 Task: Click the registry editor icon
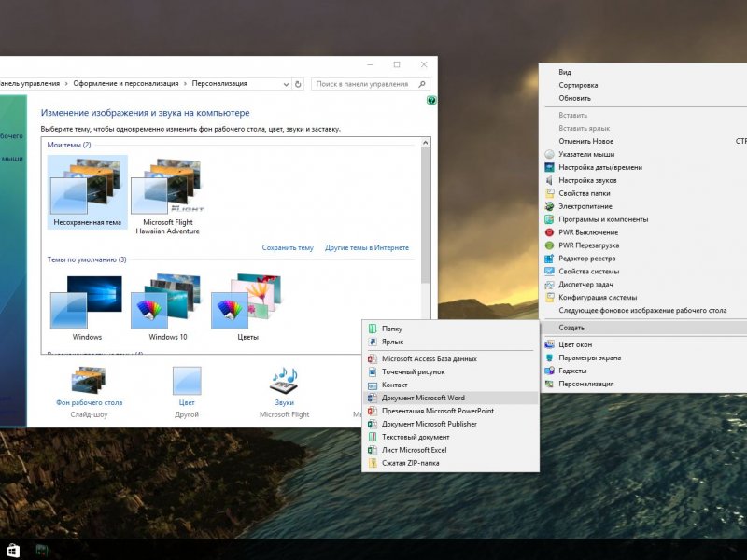549,259
